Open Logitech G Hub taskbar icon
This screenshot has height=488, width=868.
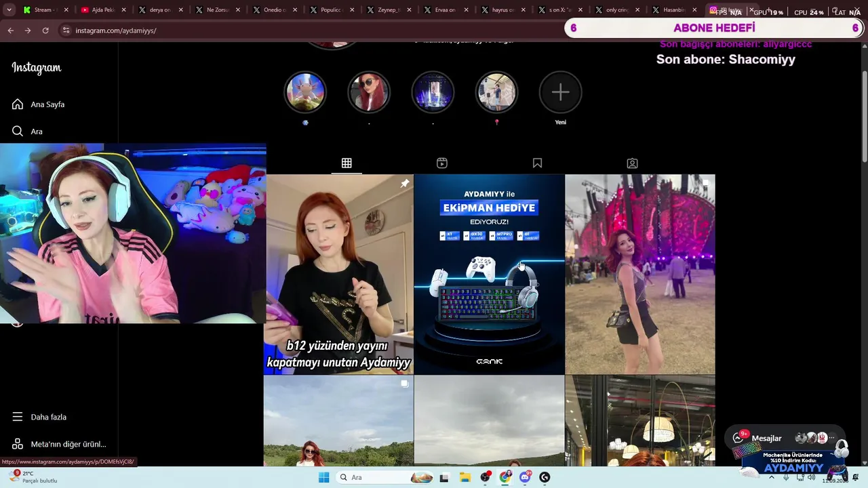pos(545,477)
